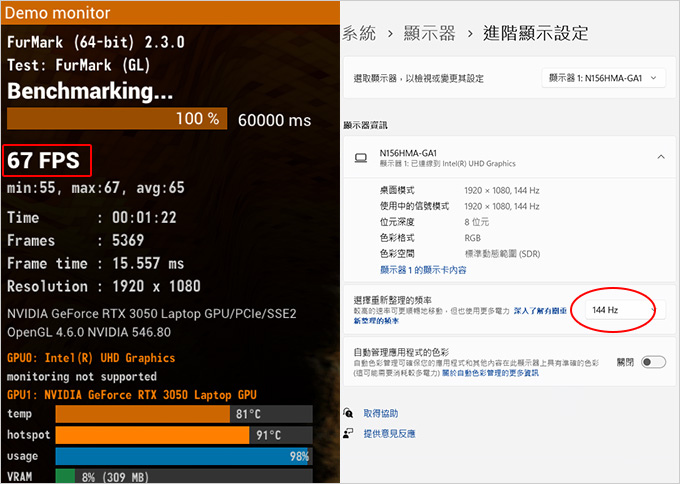Click the hotspot bar showing 91°C
Image resolution: width=680 pixels, height=484 pixels.
coord(184,435)
